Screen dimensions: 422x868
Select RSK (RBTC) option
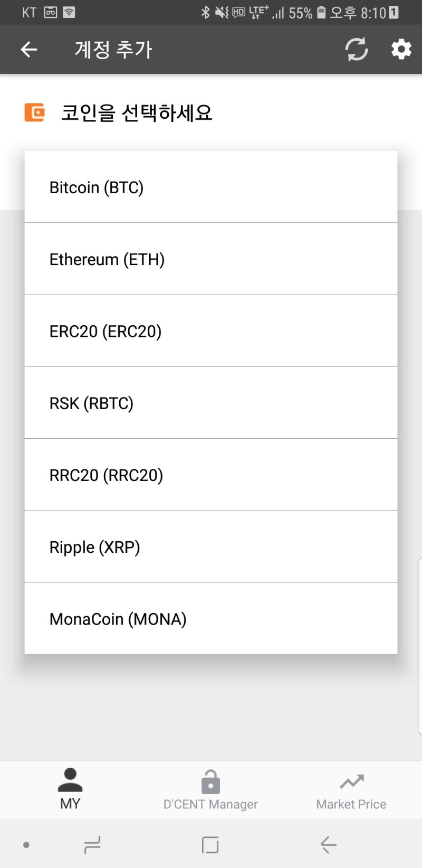click(x=210, y=403)
